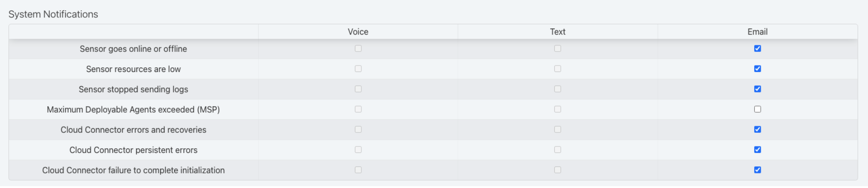Image resolution: width=868 pixels, height=188 pixels.
Task: Disable Email for Sensor stopped sending logs
Action: point(758,89)
